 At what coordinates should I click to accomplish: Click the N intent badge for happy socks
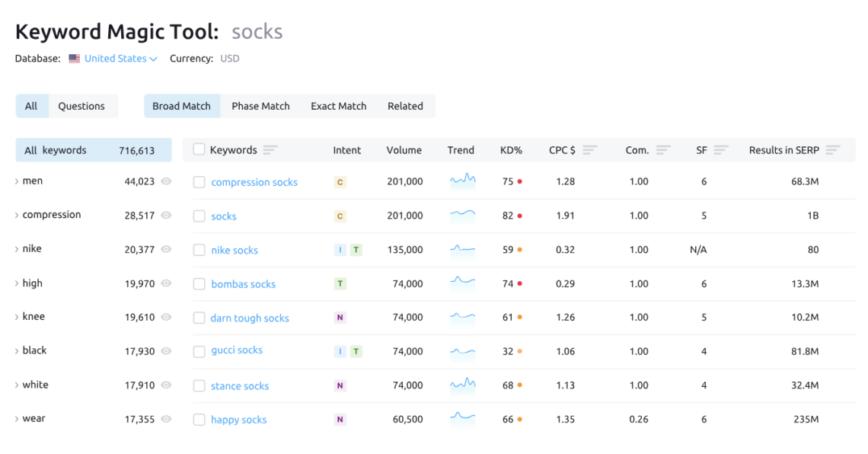pos(340,420)
